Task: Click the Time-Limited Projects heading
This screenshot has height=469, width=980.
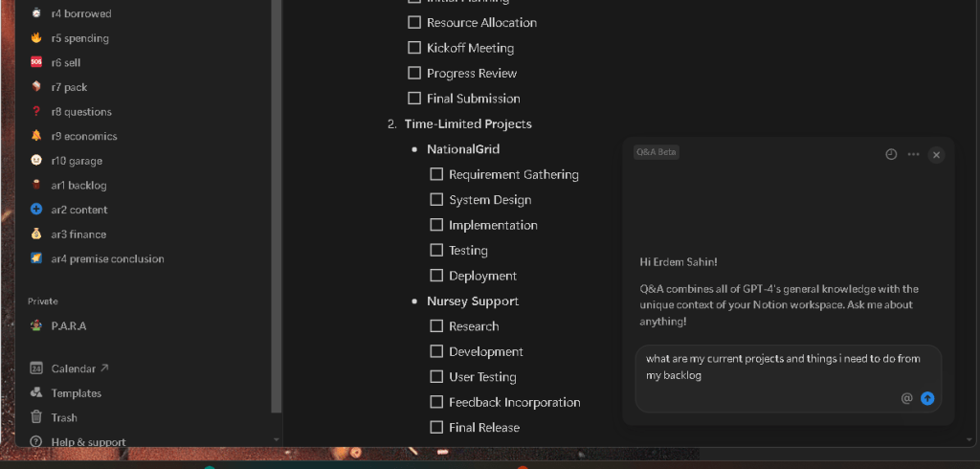Action: point(468,123)
